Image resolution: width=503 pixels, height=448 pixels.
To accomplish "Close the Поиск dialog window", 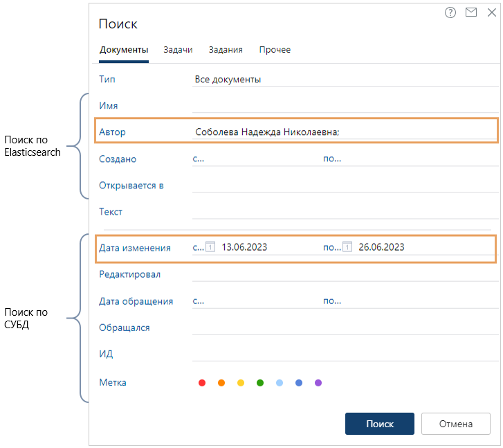I will pos(491,12).
